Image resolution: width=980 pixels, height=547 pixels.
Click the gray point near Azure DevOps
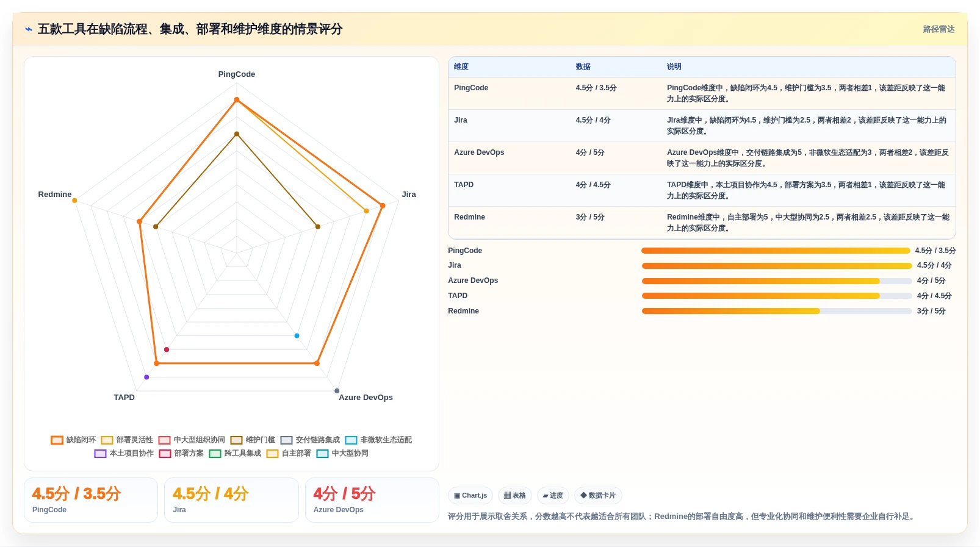point(337,391)
